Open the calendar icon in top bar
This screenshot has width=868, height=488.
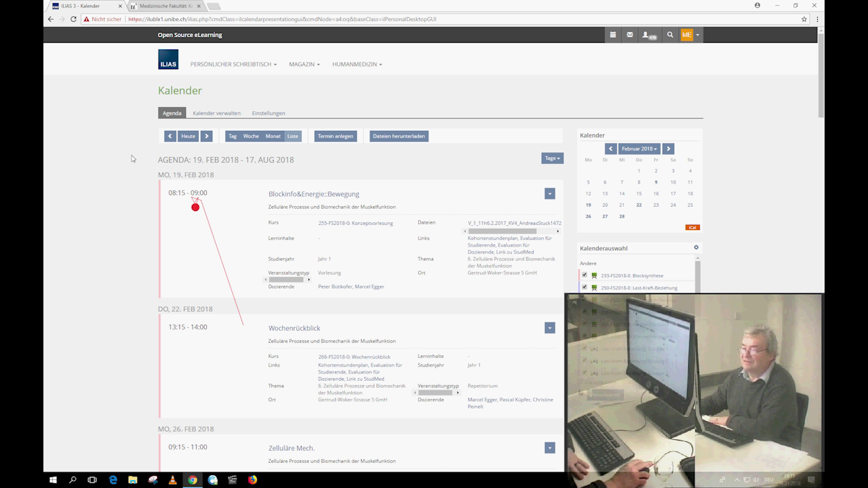click(613, 35)
